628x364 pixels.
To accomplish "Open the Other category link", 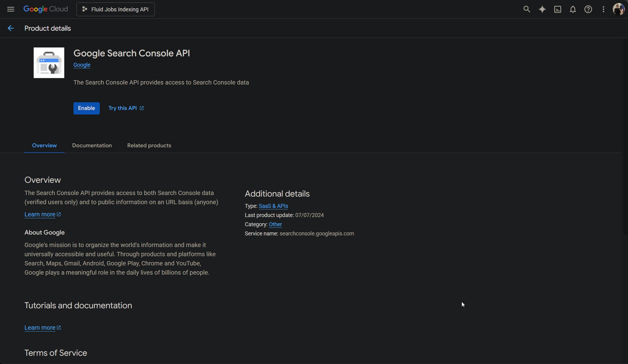I will (x=275, y=224).
